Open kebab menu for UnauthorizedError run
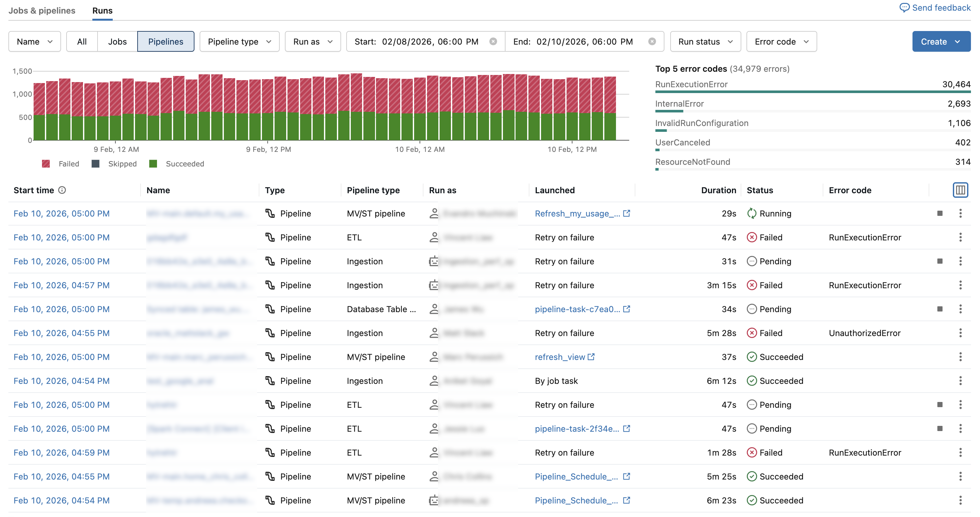The width and height of the screenshot is (980, 517). [960, 333]
